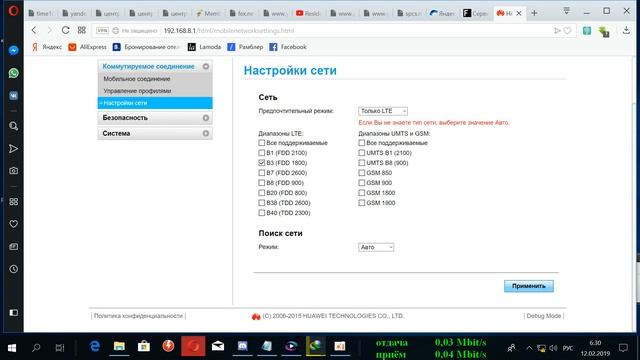640x360 pixels.
Task: Open tab list menu in tab bar
Action: pos(567,11)
